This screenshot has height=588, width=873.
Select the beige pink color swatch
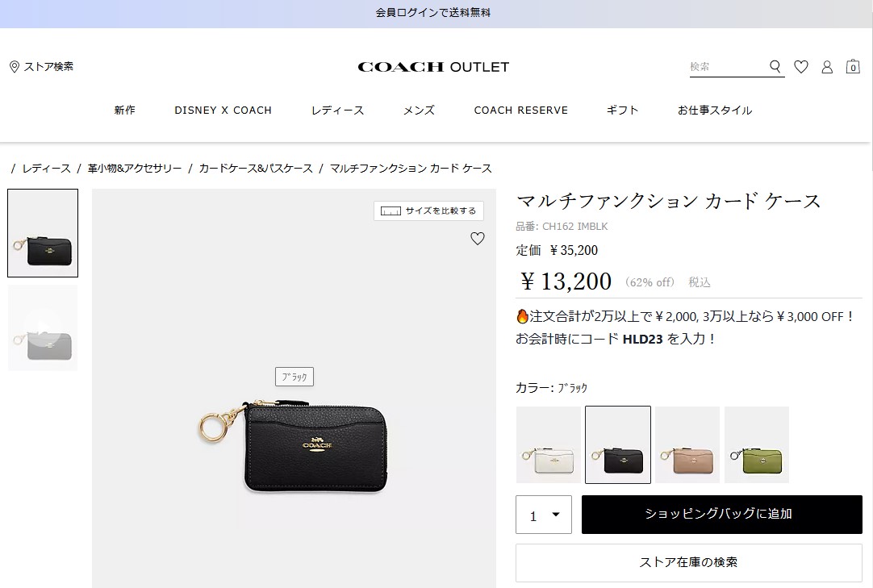[x=687, y=444]
